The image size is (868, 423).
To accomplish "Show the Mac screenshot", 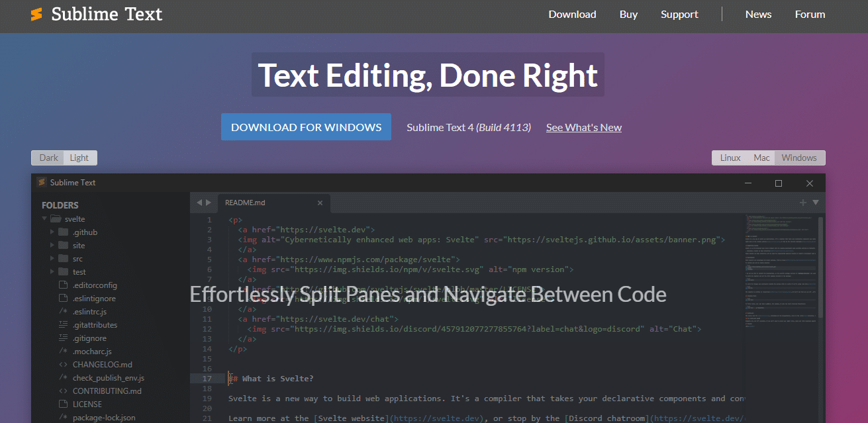I will [761, 158].
